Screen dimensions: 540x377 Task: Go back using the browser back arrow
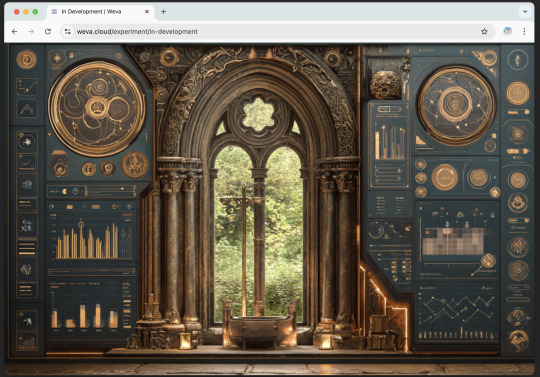click(14, 31)
